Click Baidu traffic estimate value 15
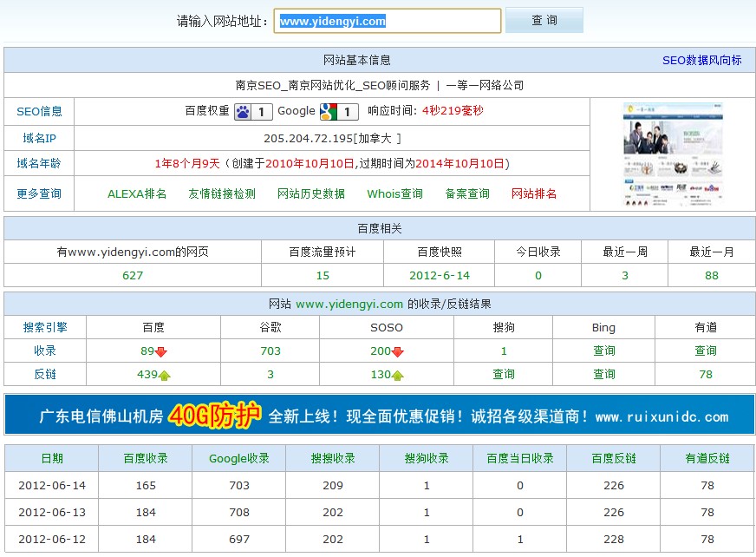 tap(323, 276)
